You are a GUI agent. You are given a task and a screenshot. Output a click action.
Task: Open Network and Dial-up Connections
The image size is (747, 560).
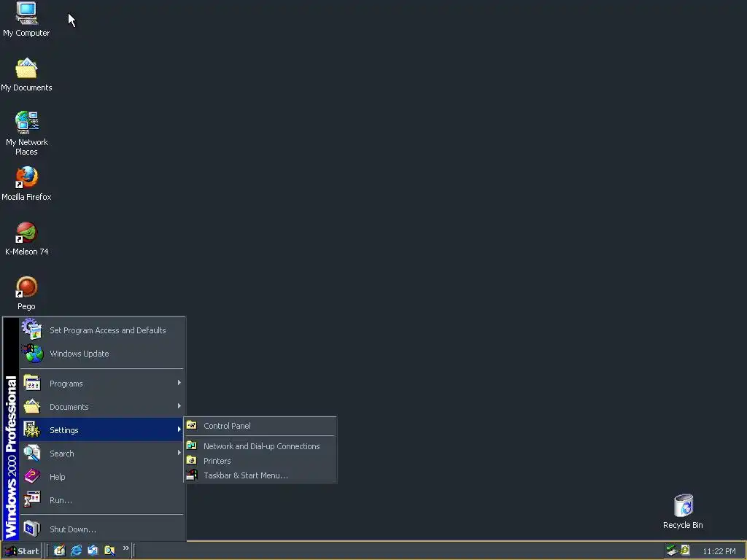click(x=260, y=446)
